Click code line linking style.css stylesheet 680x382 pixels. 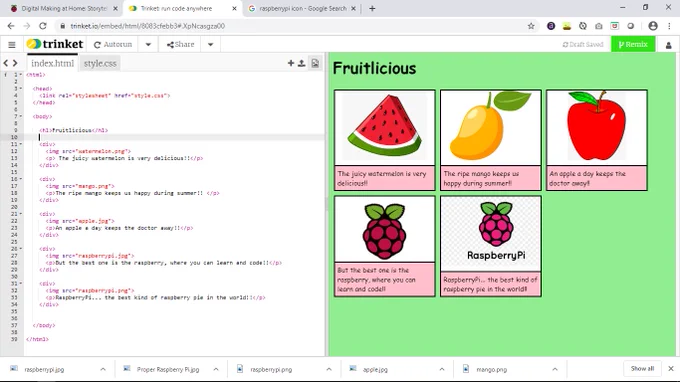[105, 95]
